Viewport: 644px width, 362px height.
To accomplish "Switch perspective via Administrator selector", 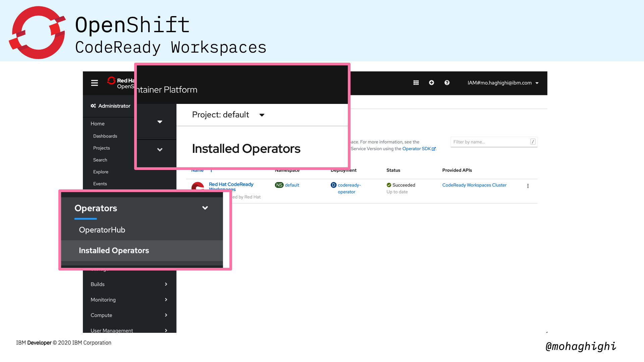I will 110,106.
